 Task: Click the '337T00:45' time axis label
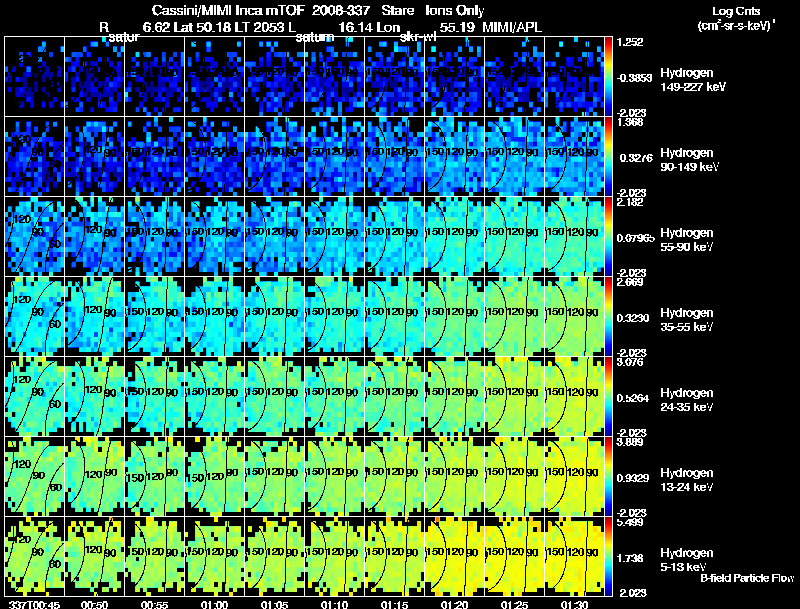[34, 605]
